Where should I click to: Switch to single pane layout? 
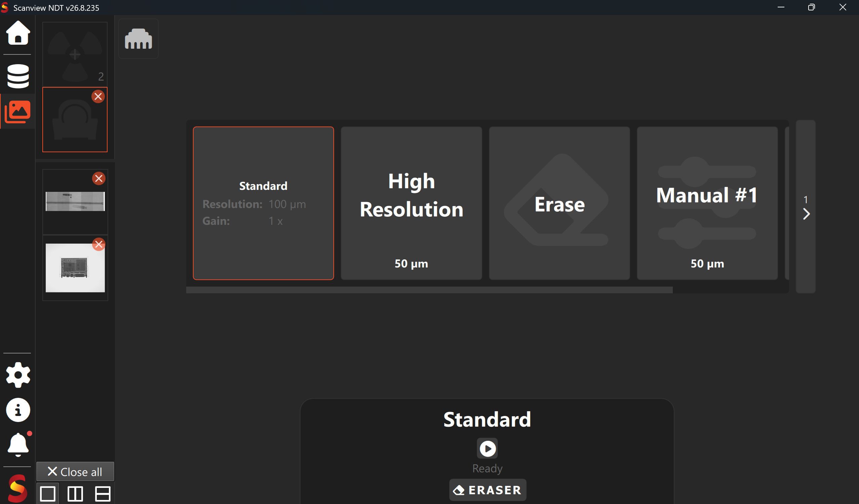click(48, 494)
